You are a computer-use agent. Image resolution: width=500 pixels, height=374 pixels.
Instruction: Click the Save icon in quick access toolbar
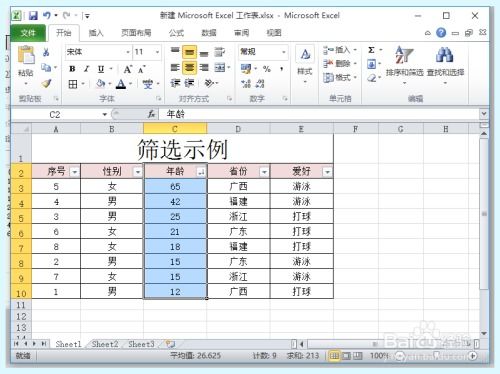pos(33,15)
